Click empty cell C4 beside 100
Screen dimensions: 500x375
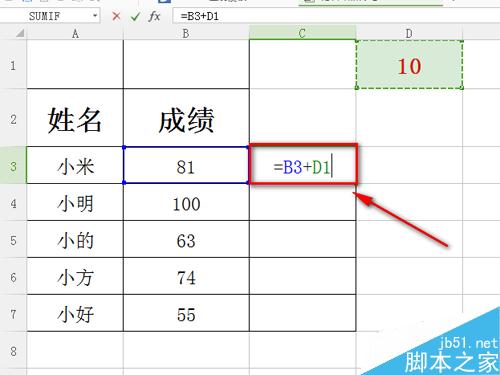[x=302, y=202]
